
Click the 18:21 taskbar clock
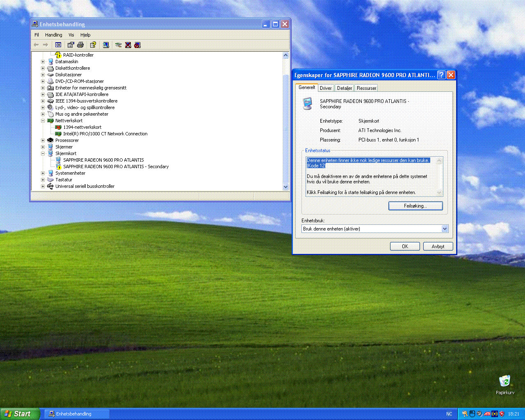514,414
